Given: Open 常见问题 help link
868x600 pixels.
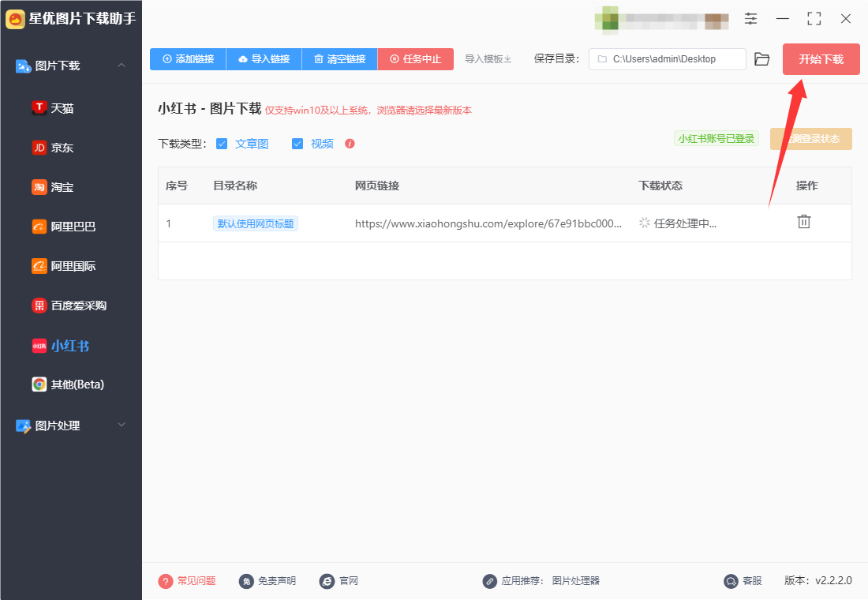Looking at the screenshot, I should [187, 580].
